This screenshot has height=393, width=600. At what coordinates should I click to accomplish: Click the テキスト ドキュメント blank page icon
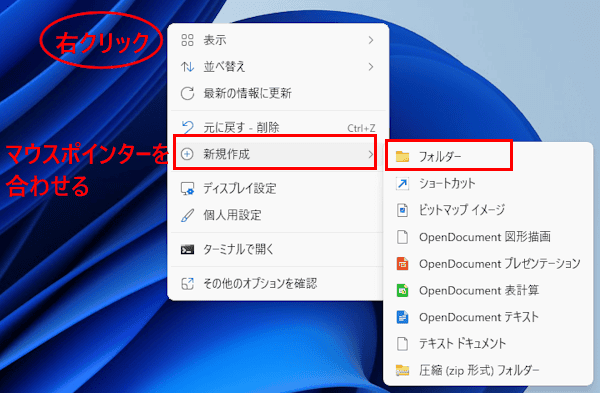click(402, 344)
